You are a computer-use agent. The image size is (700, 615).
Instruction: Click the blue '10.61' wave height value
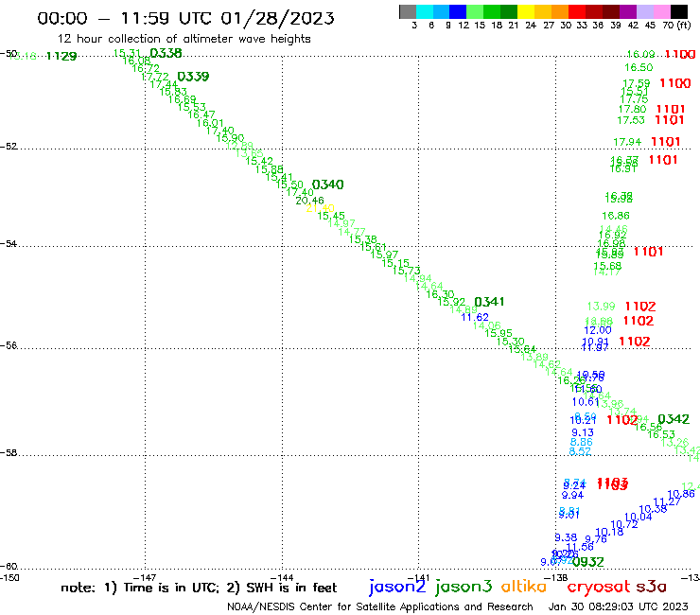586,402
